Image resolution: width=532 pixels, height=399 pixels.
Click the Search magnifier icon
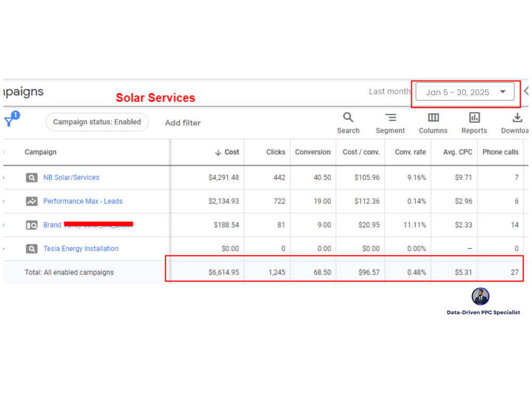348,118
